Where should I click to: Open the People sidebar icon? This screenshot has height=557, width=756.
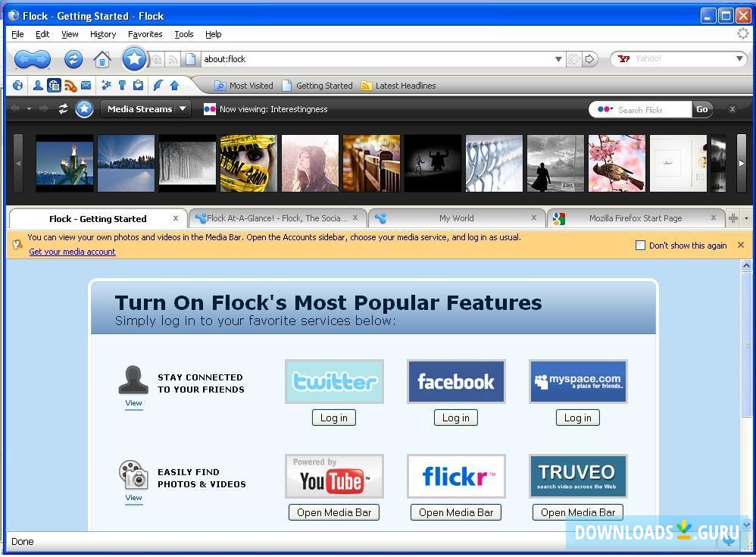coord(38,86)
